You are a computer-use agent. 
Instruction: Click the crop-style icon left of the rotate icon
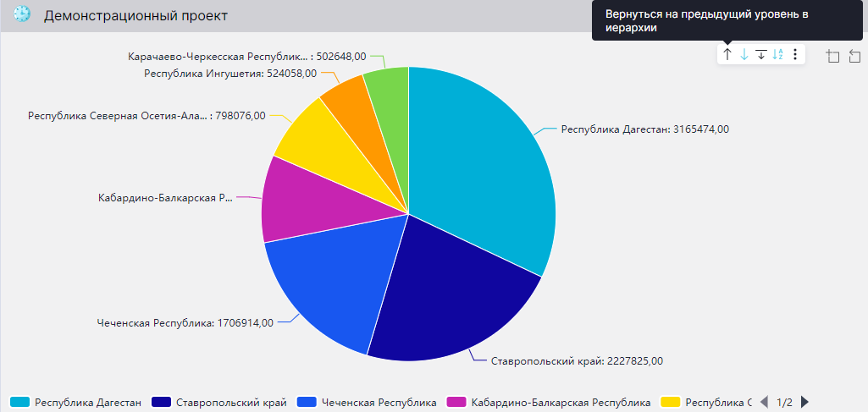832,56
